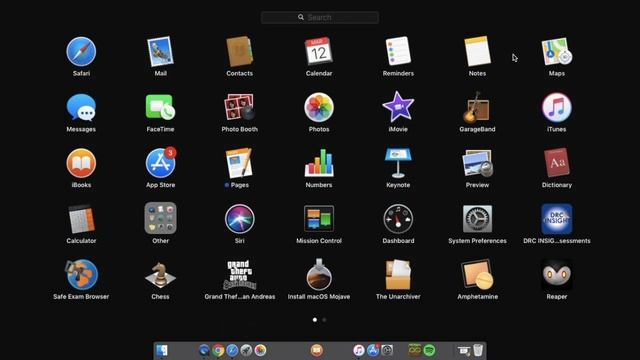
Task: Launch The Unarchiver
Action: [x=398, y=275]
